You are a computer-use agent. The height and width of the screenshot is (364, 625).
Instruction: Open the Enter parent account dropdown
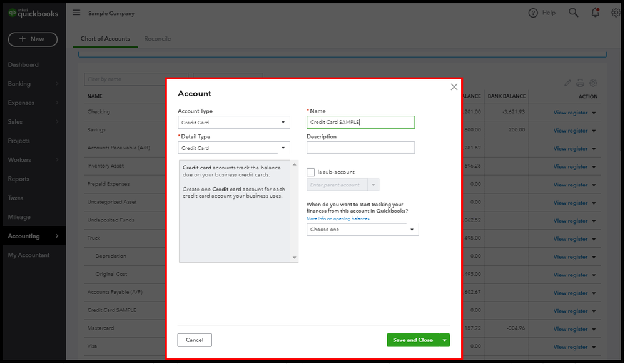tap(343, 185)
